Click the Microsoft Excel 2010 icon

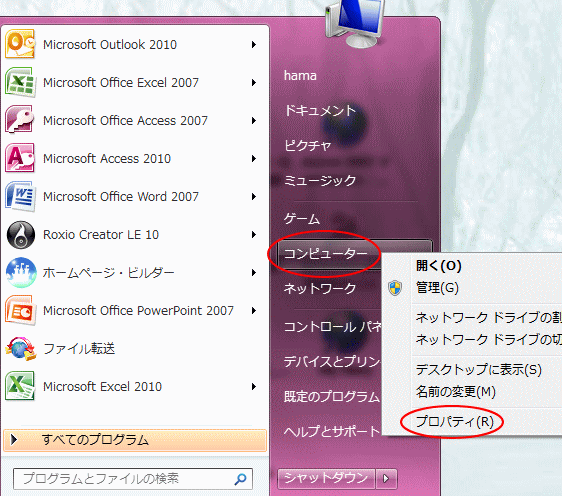[20, 386]
